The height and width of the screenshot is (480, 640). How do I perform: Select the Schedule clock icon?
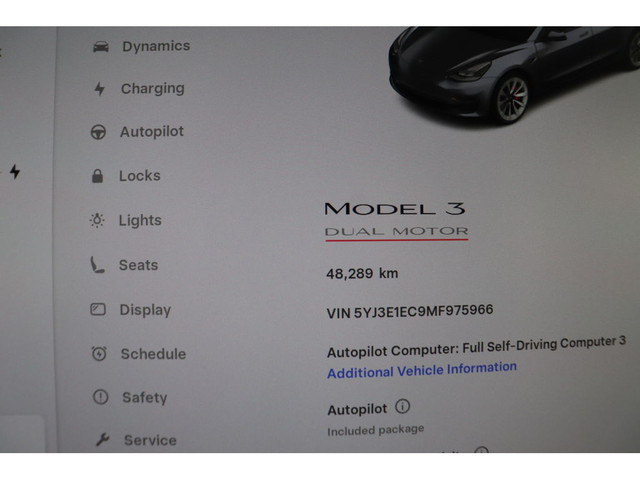pyautogui.click(x=99, y=353)
